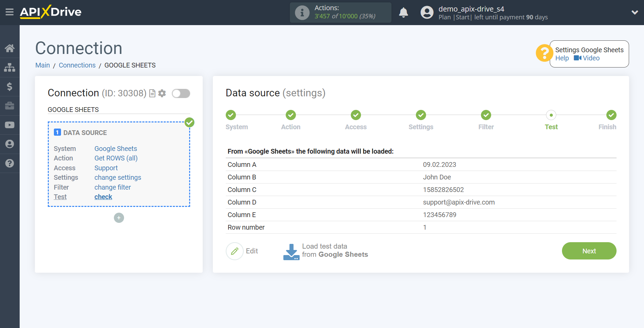Open the connections sitemap sidebar icon

pyautogui.click(x=9, y=67)
